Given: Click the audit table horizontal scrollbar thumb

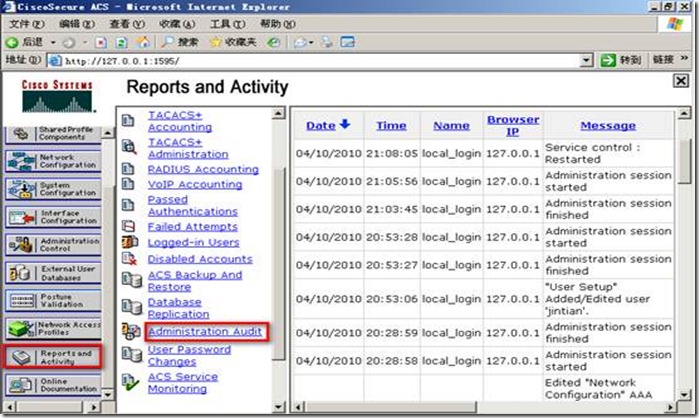Looking at the screenshot, I should [390, 407].
